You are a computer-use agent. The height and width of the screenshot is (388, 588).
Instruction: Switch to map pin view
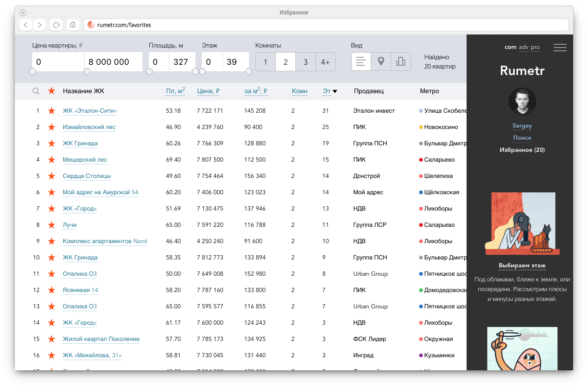pos(381,61)
